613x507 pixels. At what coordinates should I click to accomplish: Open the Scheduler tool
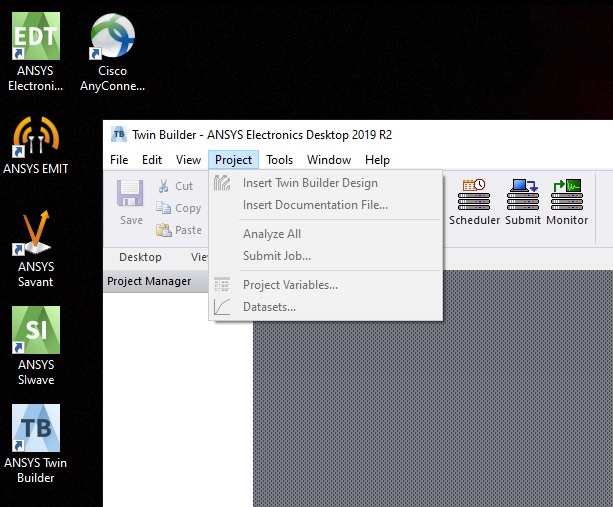coord(474,202)
